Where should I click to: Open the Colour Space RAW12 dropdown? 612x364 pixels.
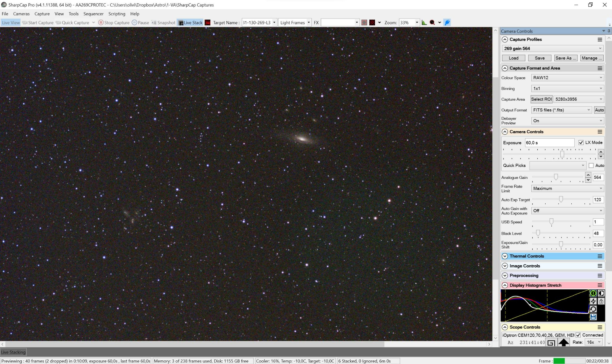(x=567, y=78)
